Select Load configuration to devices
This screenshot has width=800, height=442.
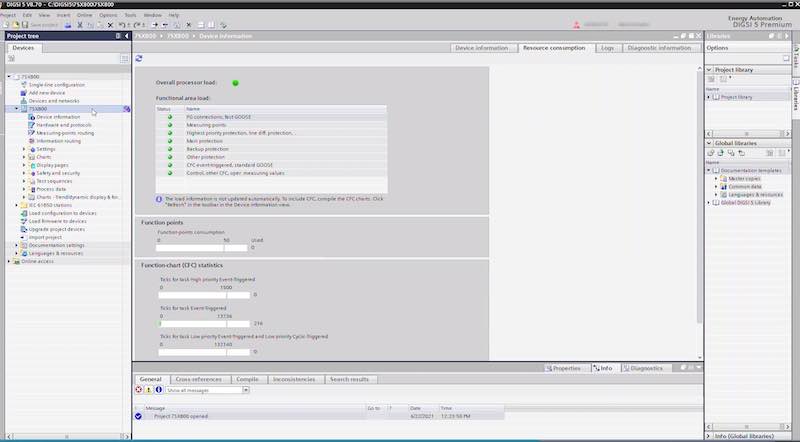point(63,213)
